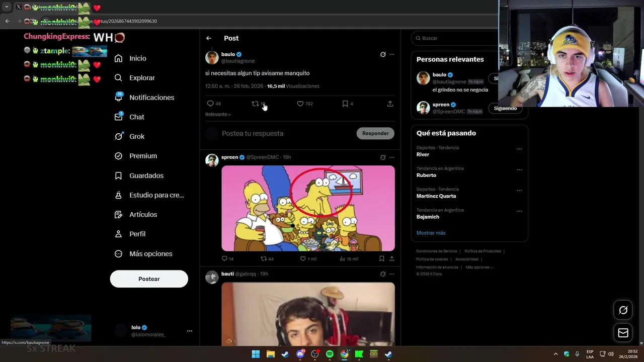This screenshot has height=362, width=644.
Task: Click Siguiendo button next to spreen
Action: click(x=505, y=108)
